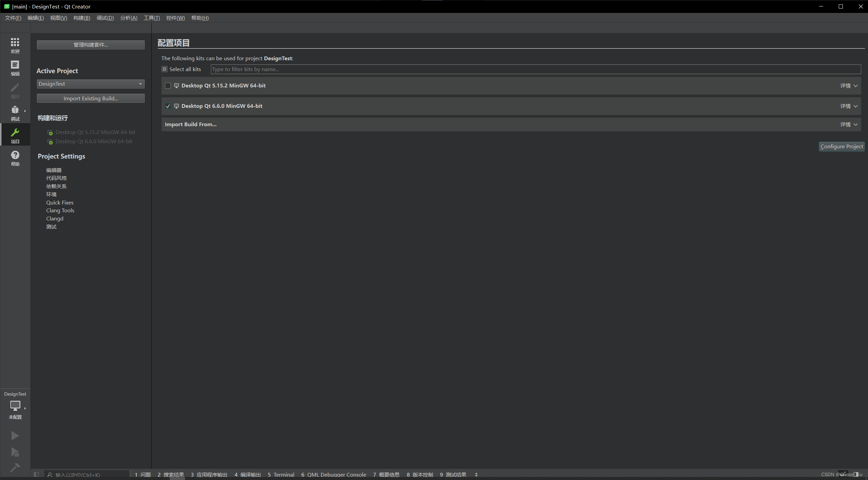The width and height of the screenshot is (868, 480).
Task: Open the 构建(B) menu
Action: coord(82,18)
